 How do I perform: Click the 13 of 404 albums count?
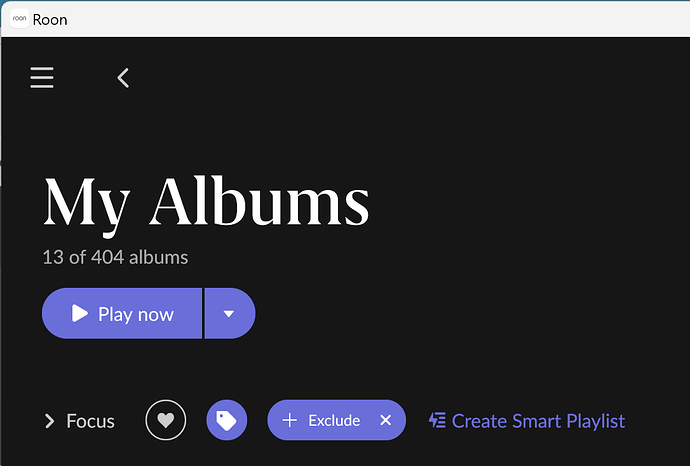click(x=115, y=257)
